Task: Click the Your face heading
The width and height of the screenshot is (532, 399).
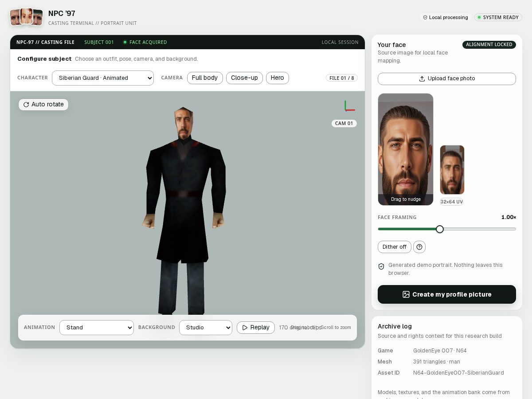Action: pos(391,45)
